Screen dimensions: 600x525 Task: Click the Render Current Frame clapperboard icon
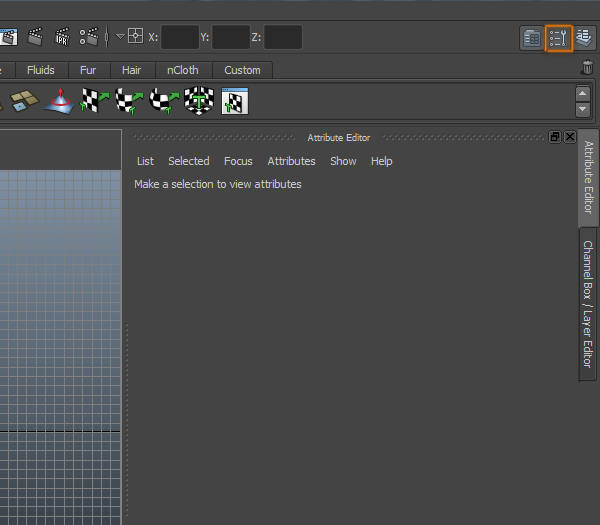pos(36,38)
